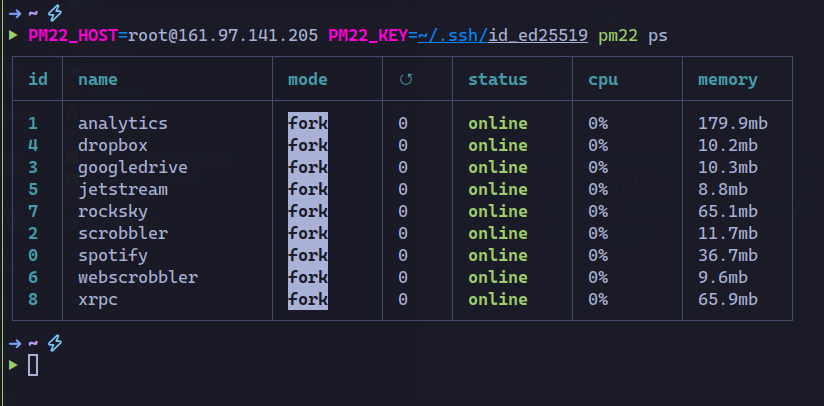Click the 179.9mb memory value
Image resolution: width=824 pixels, height=406 pixels.
(732, 124)
